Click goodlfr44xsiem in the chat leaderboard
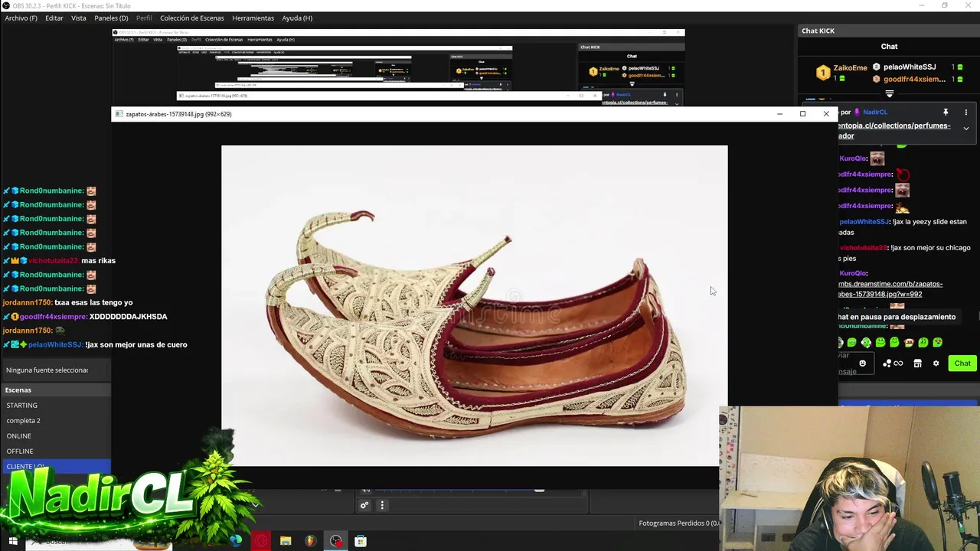The width and height of the screenshot is (980, 551). [914, 79]
